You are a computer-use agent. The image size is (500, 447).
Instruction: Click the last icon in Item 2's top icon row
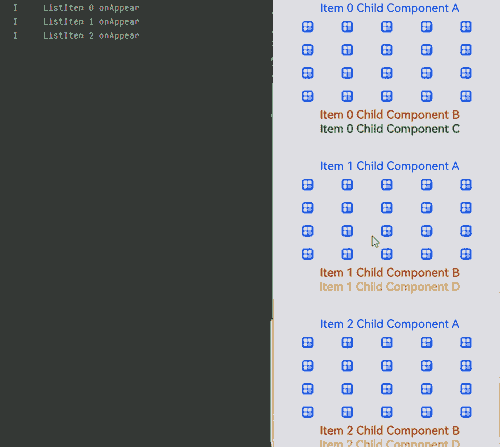tap(466, 343)
